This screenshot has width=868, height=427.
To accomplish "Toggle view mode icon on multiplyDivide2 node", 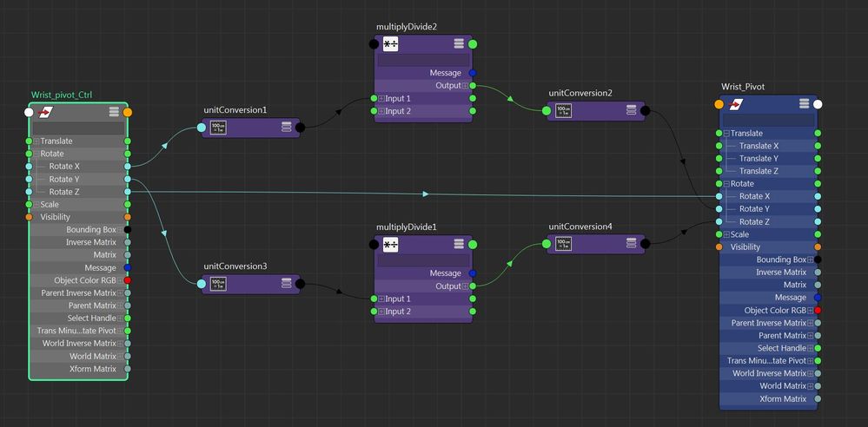I will coord(459,44).
